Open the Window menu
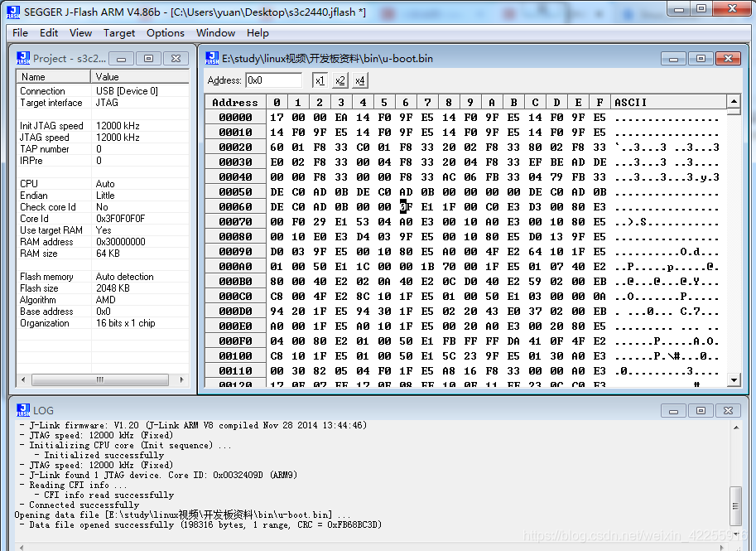The width and height of the screenshot is (756, 551). point(215,33)
